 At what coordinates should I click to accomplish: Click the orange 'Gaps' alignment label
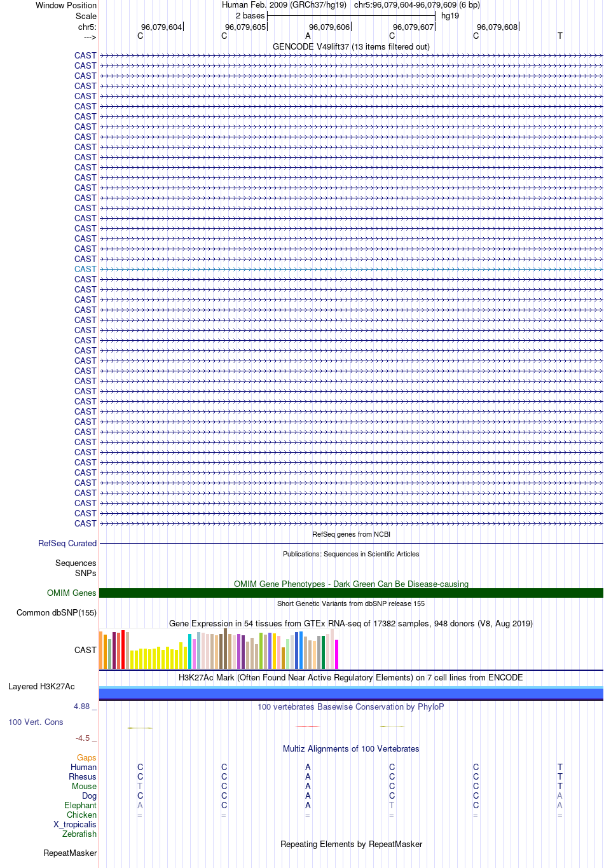pyautogui.click(x=86, y=757)
